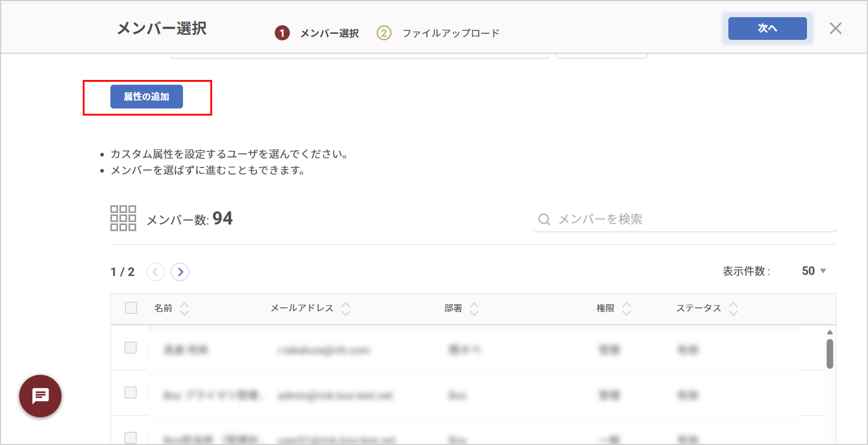This screenshot has width=868, height=445.
Task: Focus the メンバーを検索 input field
Action: click(694, 219)
